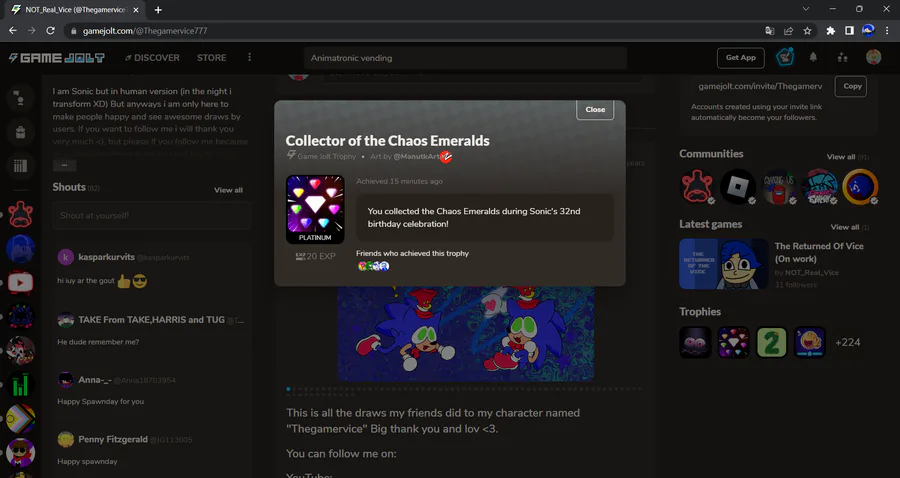The height and width of the screenshot is (478, 900).
Task: View all shouts
Action: coord(228,190)
